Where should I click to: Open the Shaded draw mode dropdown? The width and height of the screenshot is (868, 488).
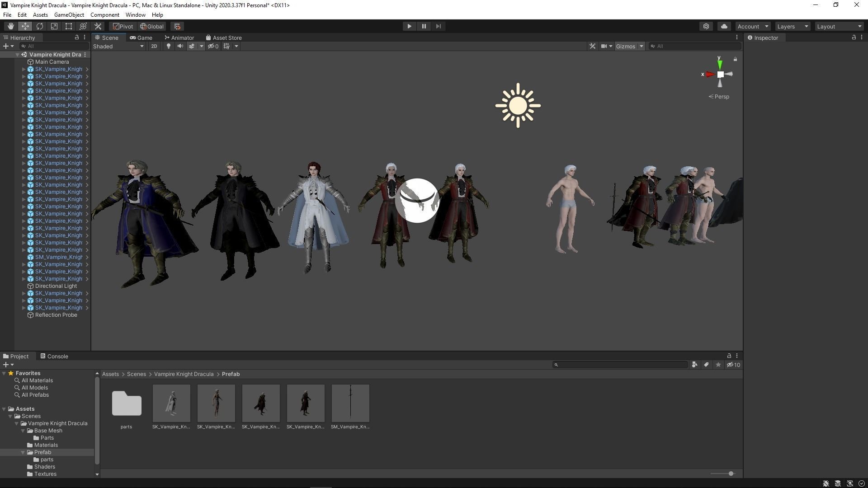coord(118,46)
